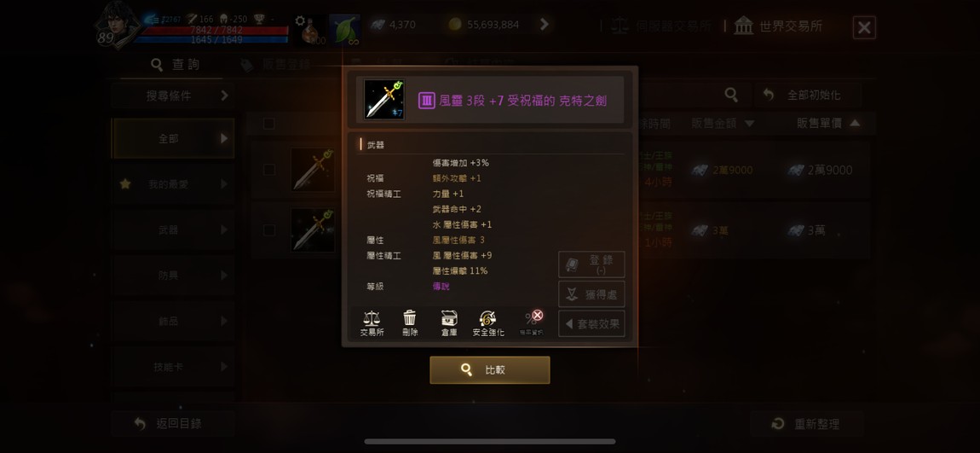The width and height of the screenshot is (980, 453).
Task: Expand the 套裝效果 set effect panel
Action: [591, 323]
